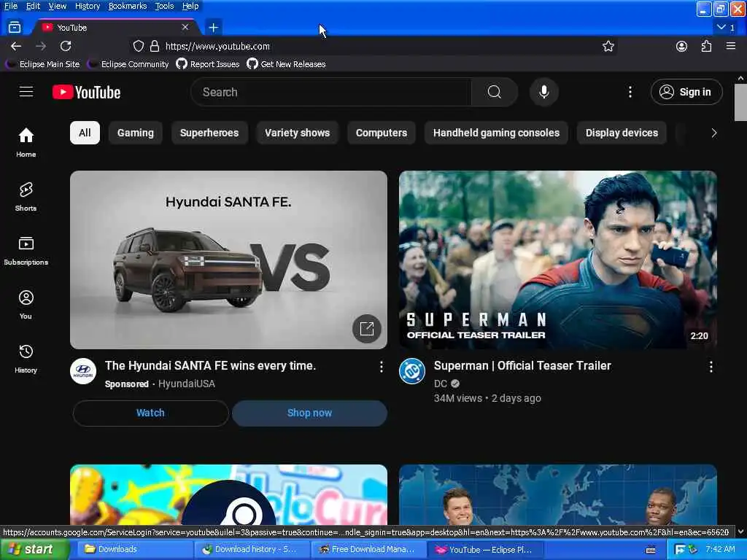Open History from sidebar
Image resolution: width=747 pixels, height=560 pixels.
[x=26, y=358]
